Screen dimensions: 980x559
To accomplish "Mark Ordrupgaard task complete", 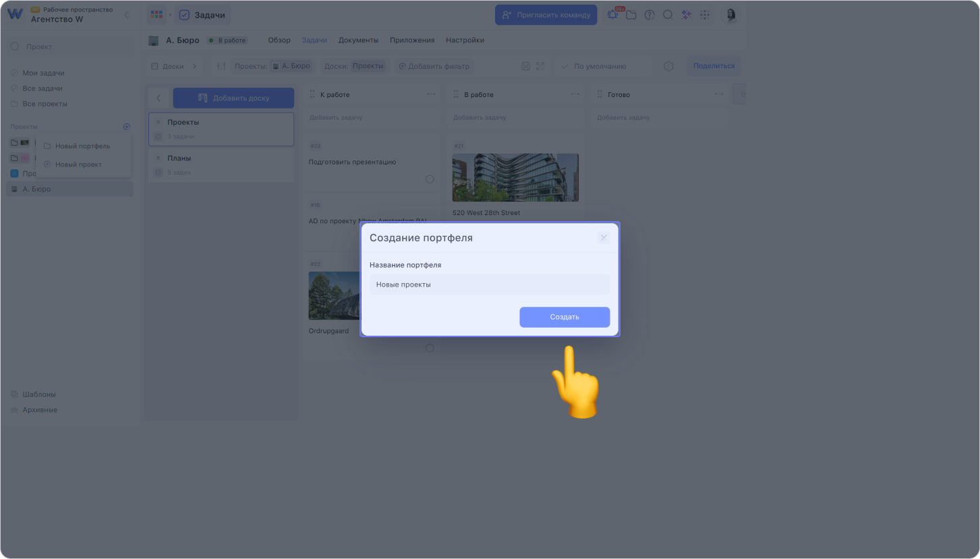I will tap(430, 348).
